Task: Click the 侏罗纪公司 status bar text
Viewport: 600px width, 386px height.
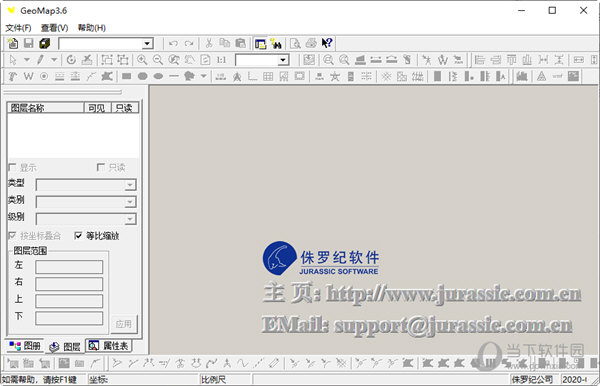Action: coord(532,379)
